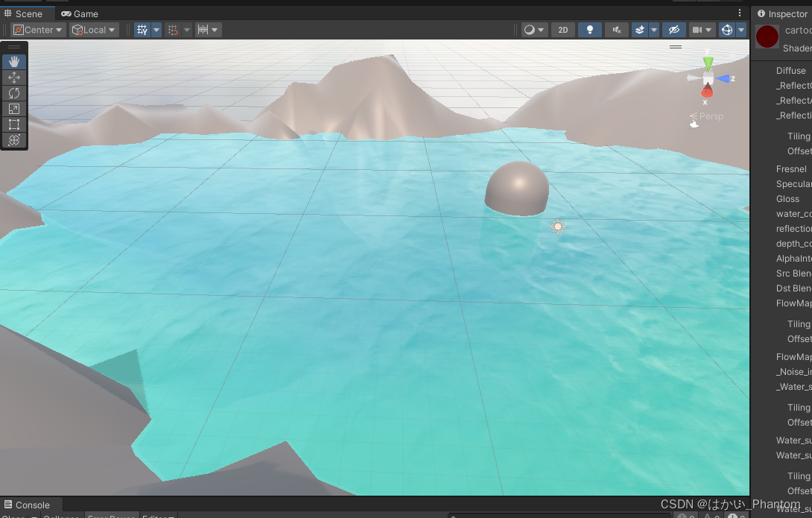Viewport: 812px width, 518px height.
Task: Open the Inspector tab
Action: click(x=782, y=14)
